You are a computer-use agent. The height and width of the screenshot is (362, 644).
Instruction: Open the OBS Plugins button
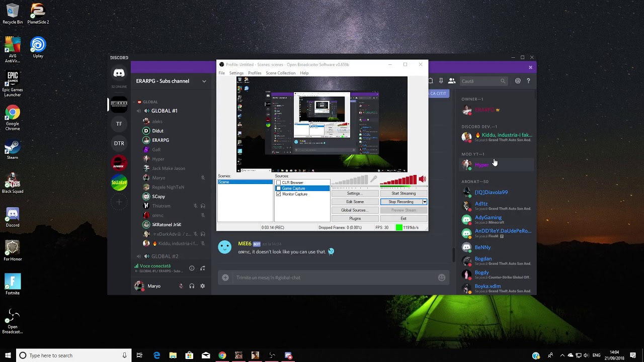click(355, 219)
